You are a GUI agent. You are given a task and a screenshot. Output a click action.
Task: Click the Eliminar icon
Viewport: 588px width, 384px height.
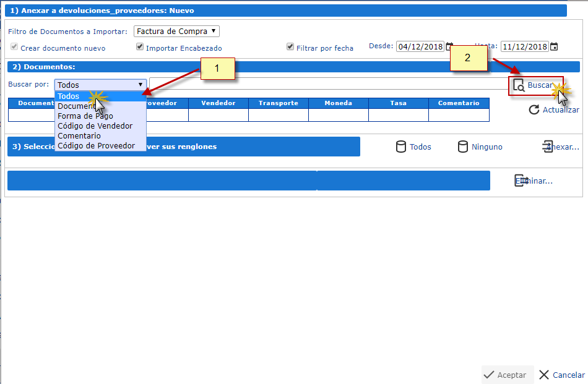point(521,181)
